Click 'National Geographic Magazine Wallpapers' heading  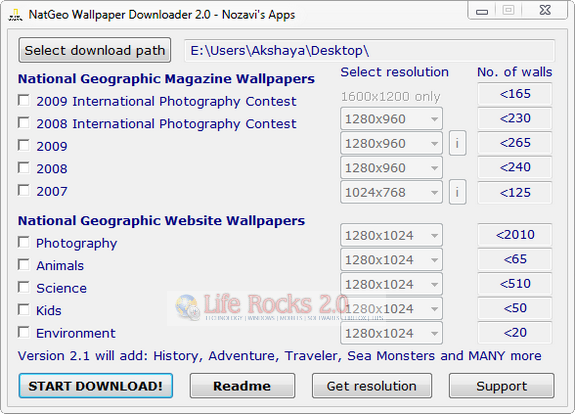[166, 79]
